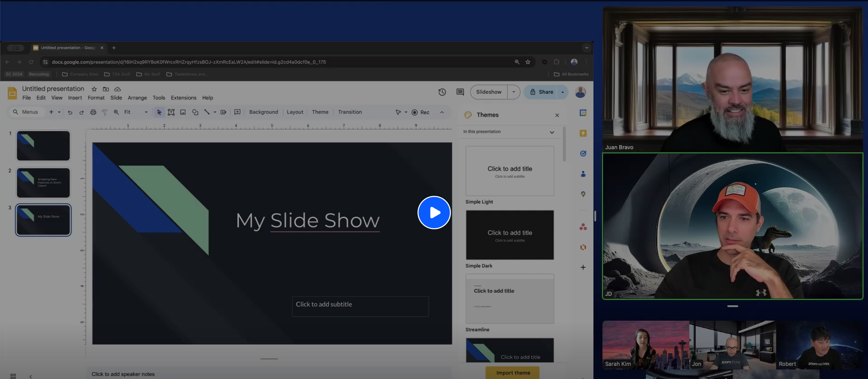Open All Bookmarks folder

pyautogui.click(x=571, y=74)
